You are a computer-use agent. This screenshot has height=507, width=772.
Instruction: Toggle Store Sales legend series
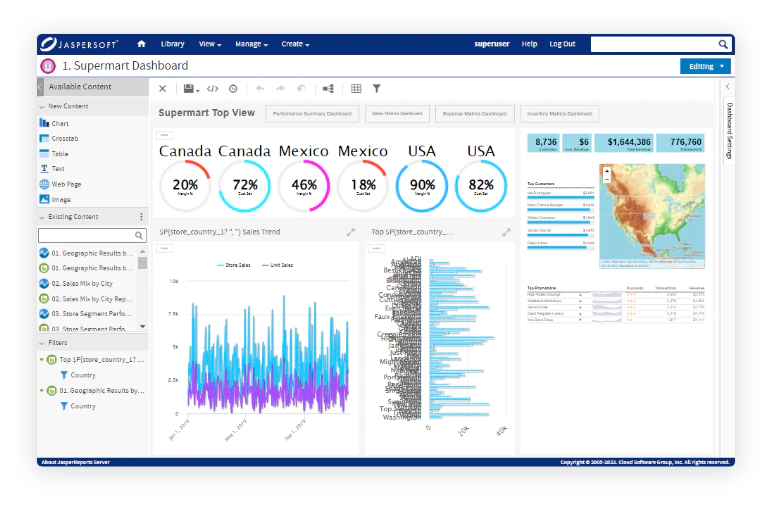point(234,265)
